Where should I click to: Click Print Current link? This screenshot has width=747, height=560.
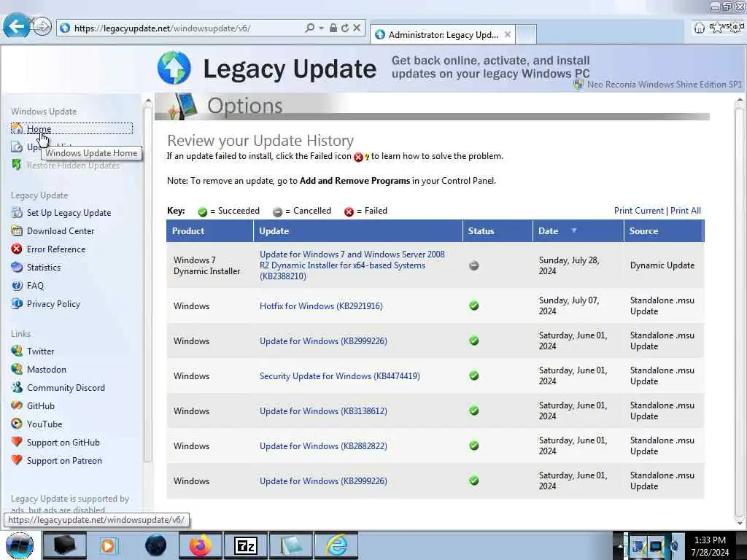[638, 211]
